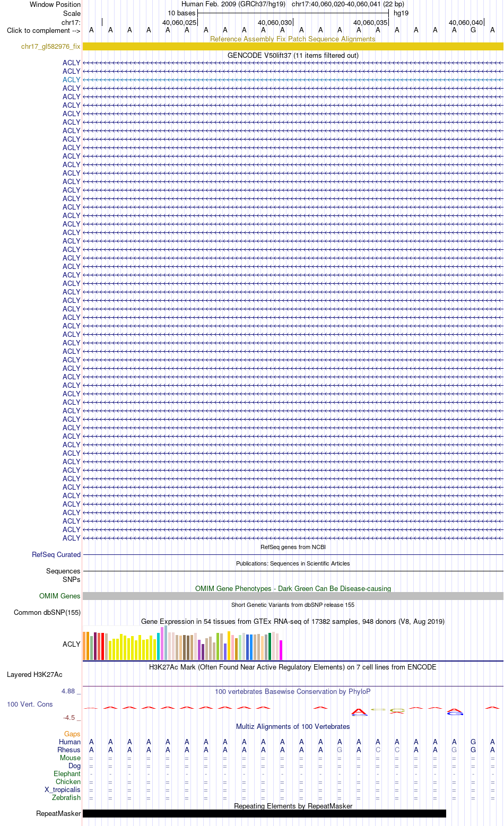Click the X_tropicalis alignment row label
The width and height of the screenshot is (504, 826).
click(63, 789)
